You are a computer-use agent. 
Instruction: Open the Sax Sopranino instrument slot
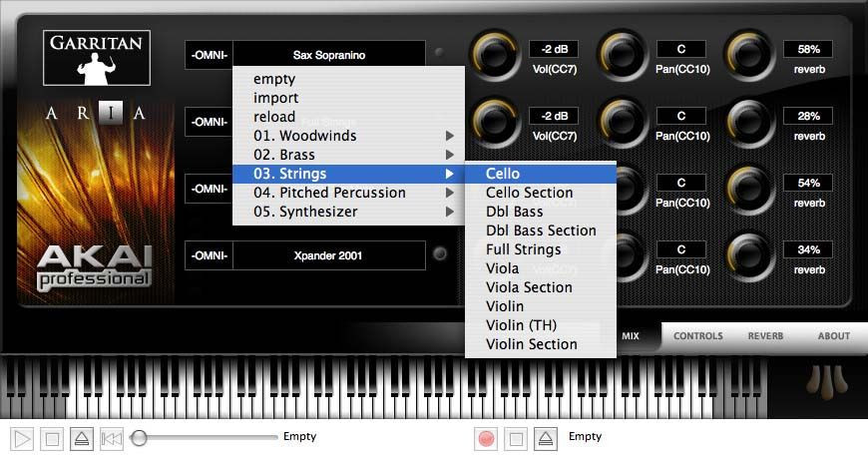point(329,55)
